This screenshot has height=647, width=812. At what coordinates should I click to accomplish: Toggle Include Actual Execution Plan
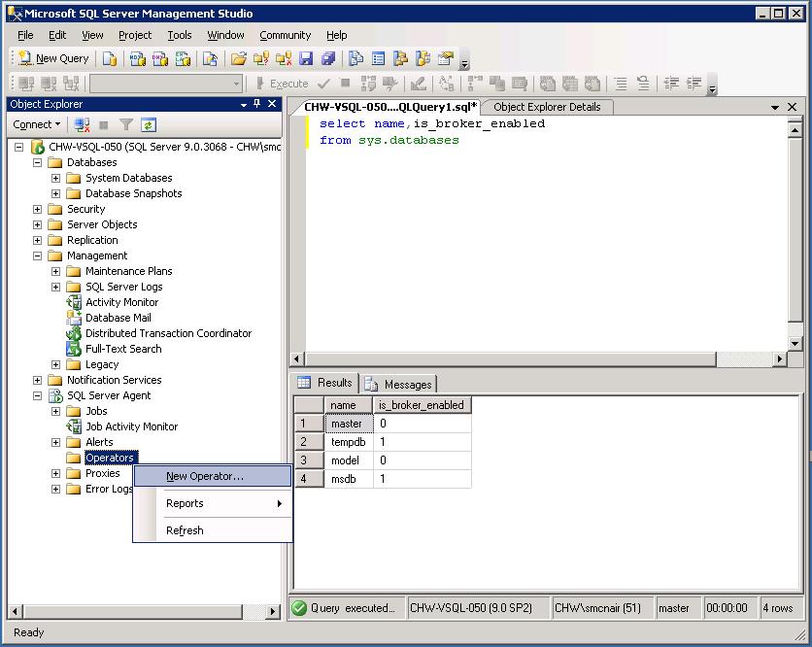coord(475,84)
